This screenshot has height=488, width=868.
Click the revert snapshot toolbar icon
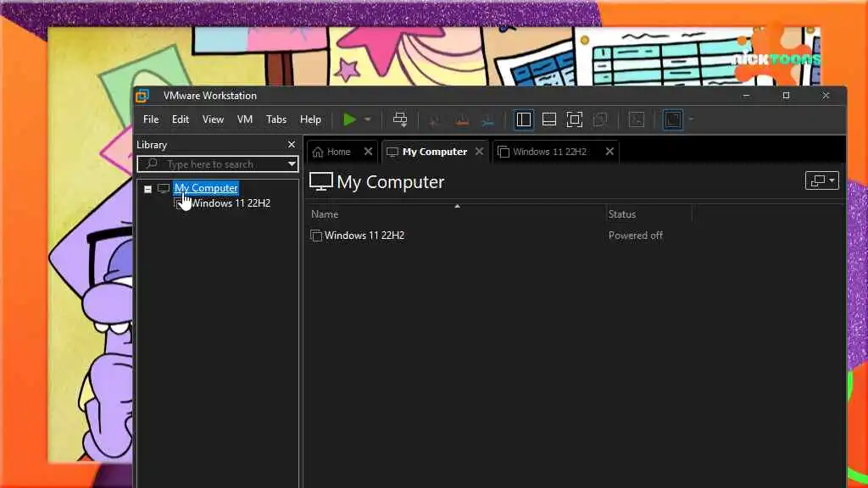tap(462, 120)
